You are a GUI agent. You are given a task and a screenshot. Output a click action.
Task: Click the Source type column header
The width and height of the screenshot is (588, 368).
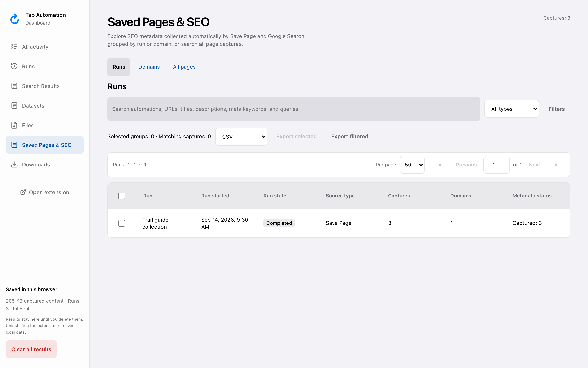point(340,196)
